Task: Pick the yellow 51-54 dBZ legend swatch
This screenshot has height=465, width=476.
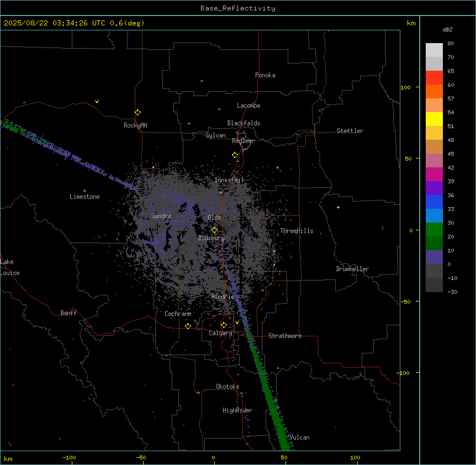Action: pos(434,119)
